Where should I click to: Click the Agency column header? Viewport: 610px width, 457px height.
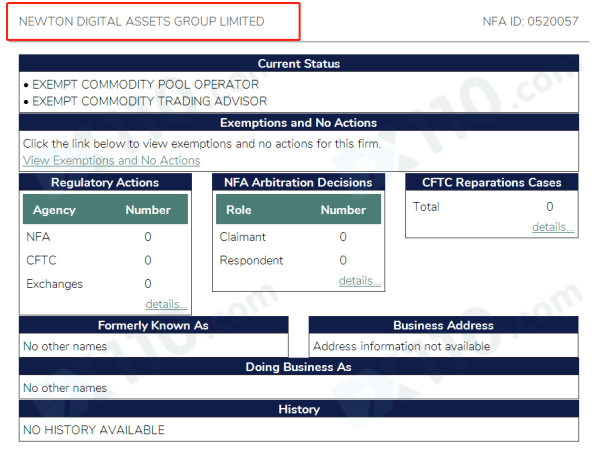(54, 211)
